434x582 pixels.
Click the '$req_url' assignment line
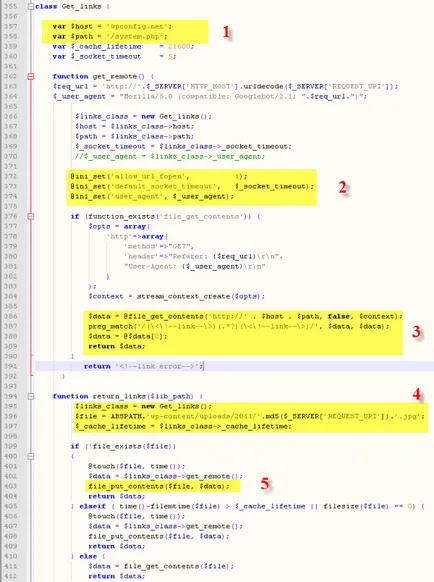(225, 86)
